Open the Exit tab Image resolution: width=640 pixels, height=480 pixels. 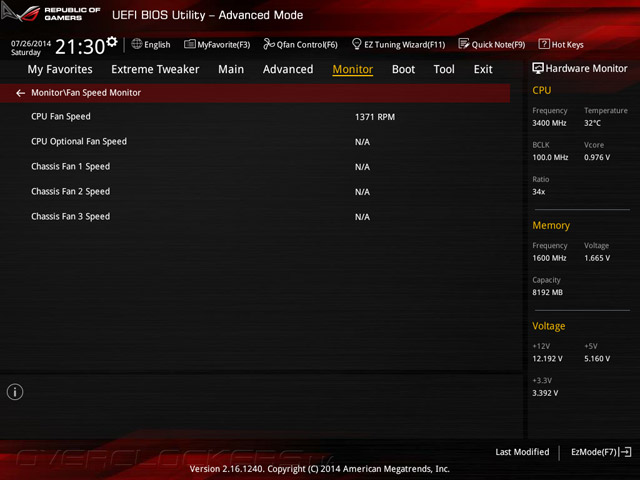[483, 69]
